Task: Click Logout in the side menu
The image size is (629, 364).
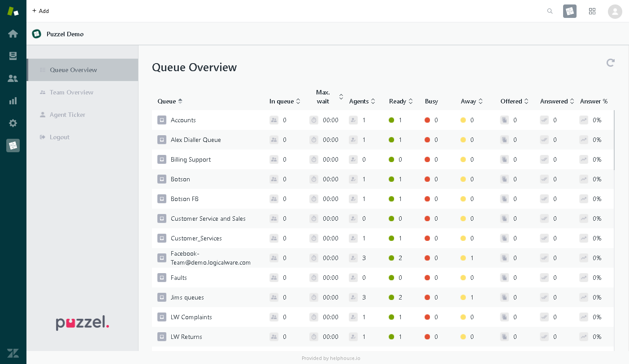Action: tap(59, 137)
